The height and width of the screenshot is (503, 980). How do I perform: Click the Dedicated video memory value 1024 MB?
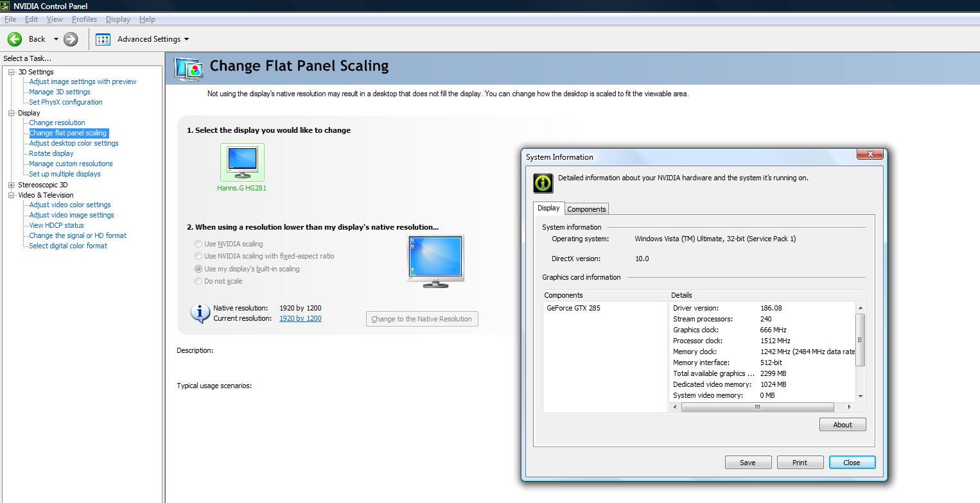(773, 384)
